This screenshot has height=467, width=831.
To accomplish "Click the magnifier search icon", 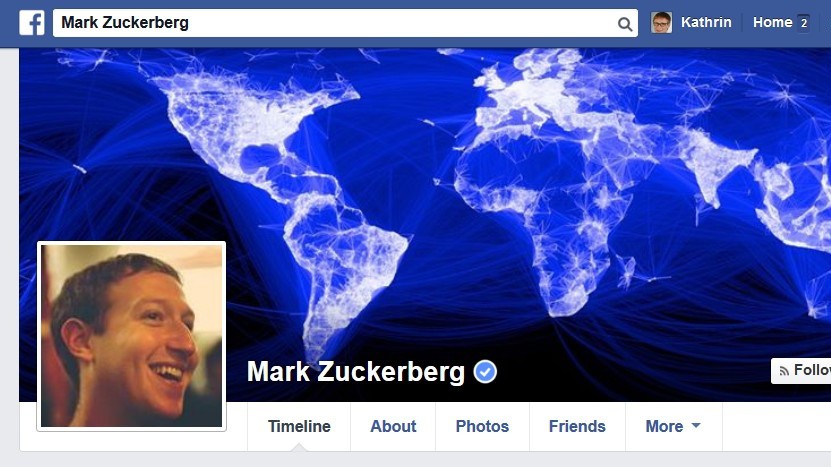I will point(625,24).
